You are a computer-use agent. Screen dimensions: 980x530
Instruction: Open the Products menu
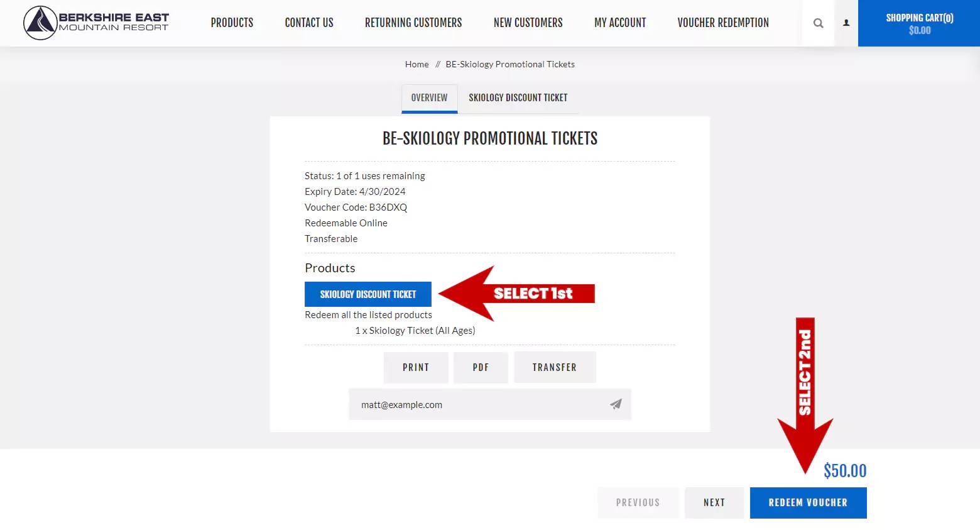[232, 23]
